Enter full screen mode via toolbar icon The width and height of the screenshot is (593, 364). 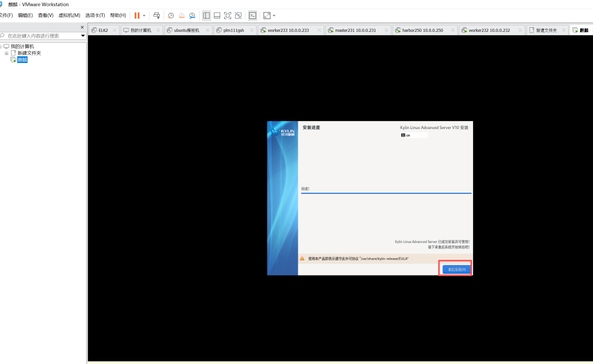pos(228,16)
